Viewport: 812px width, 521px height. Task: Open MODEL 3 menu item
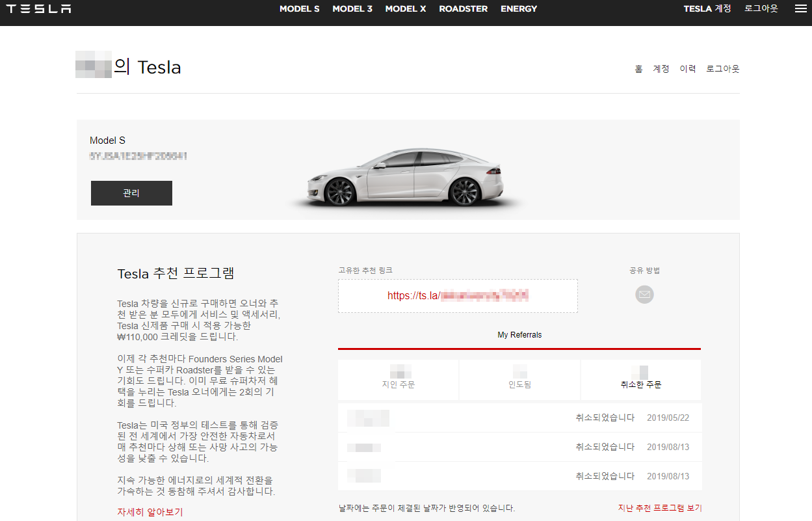[x=352, y=9]
